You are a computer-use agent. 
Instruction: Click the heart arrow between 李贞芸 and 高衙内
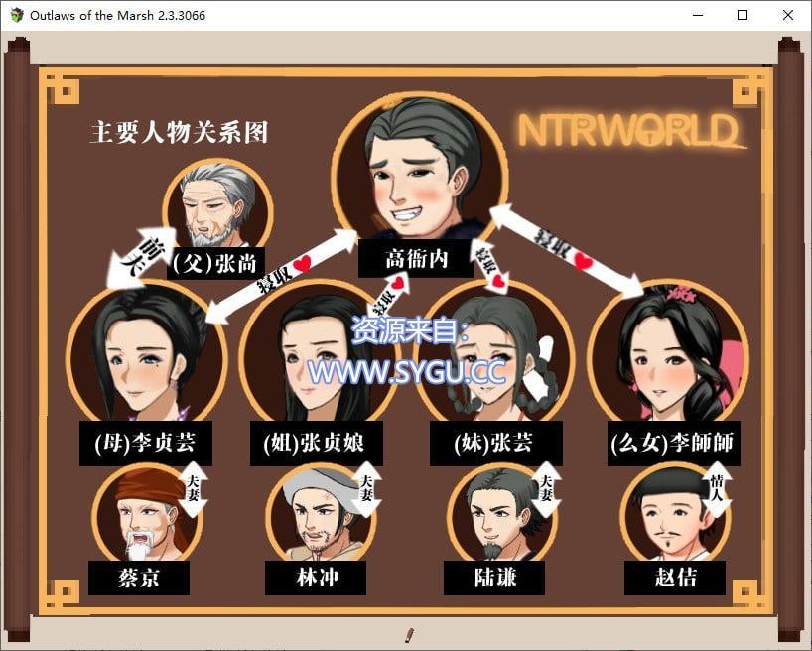point(282,276)
